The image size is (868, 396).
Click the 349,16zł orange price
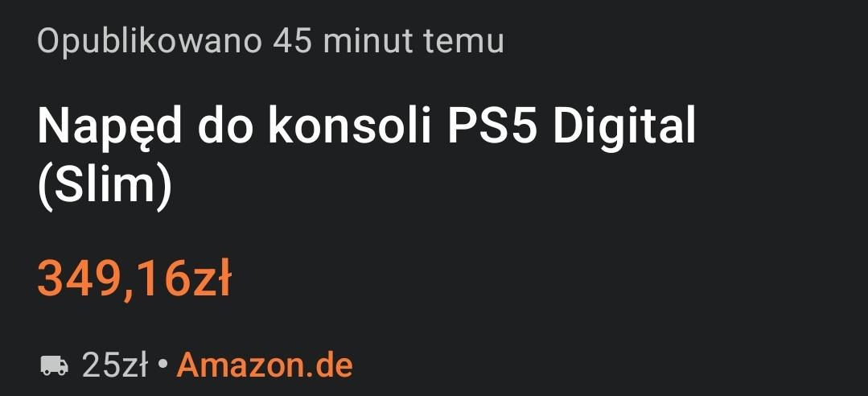134,278
